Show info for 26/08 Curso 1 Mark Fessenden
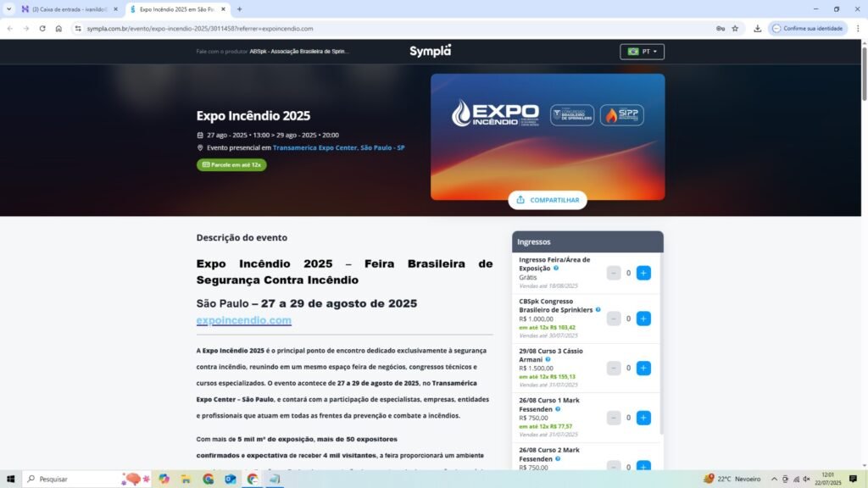 tap(558, 409)
